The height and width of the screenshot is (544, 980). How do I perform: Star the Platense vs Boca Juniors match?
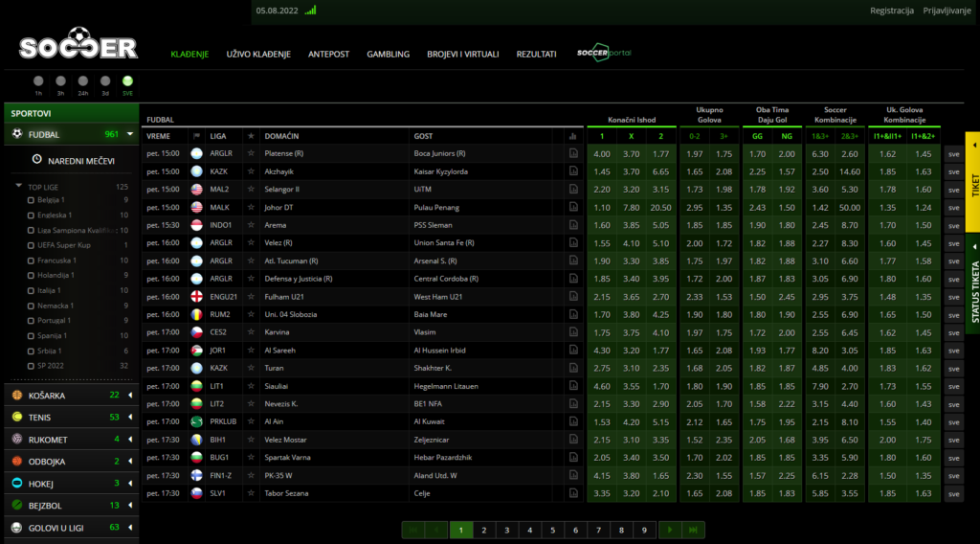click(251, 153)
